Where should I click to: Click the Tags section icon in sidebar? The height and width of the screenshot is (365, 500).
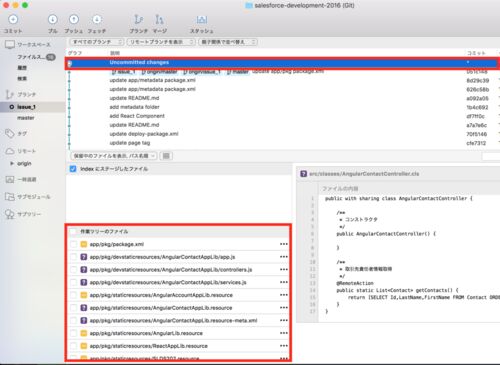(x=10, y=134)
